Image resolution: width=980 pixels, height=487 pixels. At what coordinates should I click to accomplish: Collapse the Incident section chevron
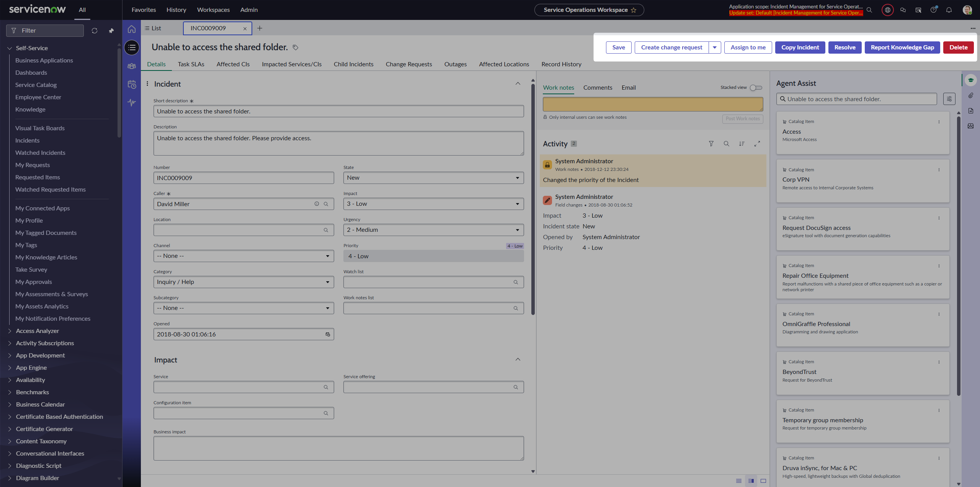click(518, 84)
